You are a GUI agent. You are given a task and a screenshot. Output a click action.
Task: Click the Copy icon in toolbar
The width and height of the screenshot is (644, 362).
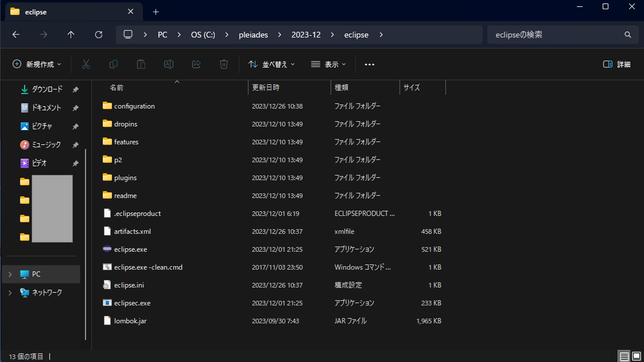[x=113, y=64]
